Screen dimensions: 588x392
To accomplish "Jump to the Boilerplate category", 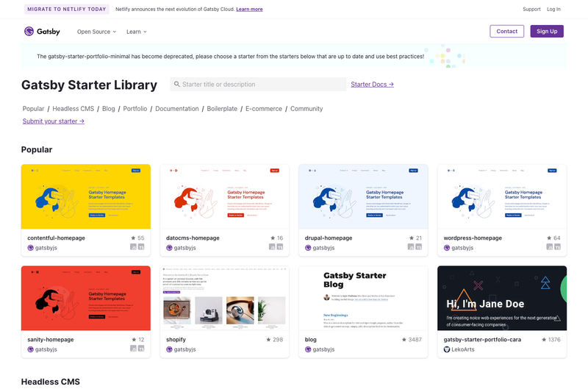I will click(222, 109).
